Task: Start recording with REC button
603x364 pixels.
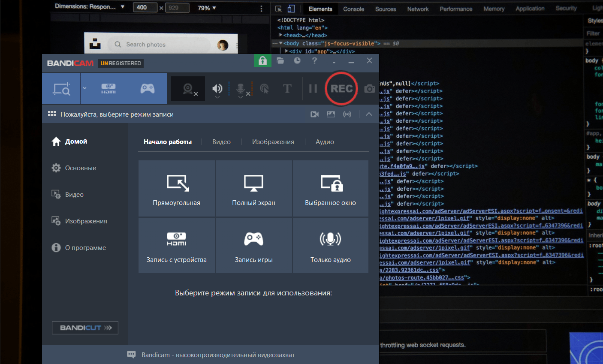Action: point(341,89)
